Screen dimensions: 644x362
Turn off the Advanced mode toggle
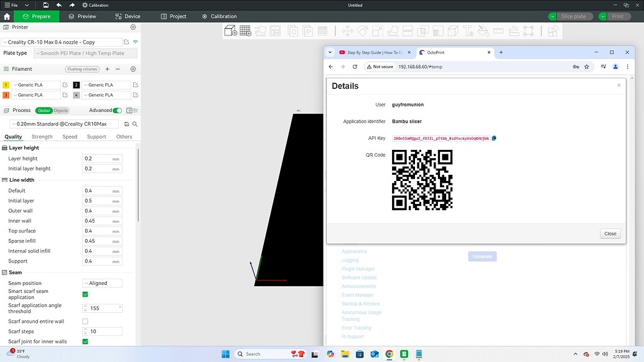(x=117, y=110)
